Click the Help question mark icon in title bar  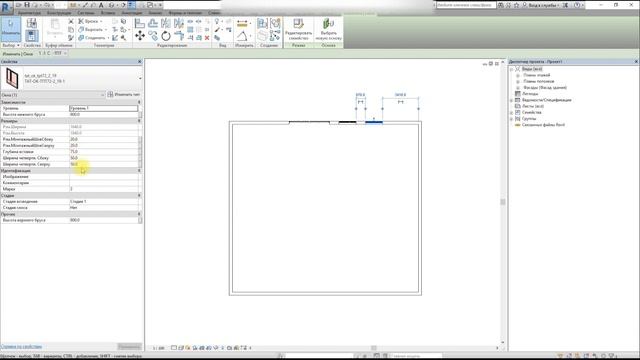click(x=577, y=5)
